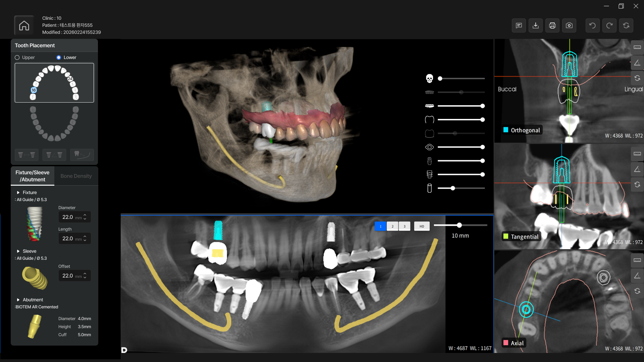644x362 pixels.
Task: Click the sleeve Offset input field
Action: click(x=74, y=276)
